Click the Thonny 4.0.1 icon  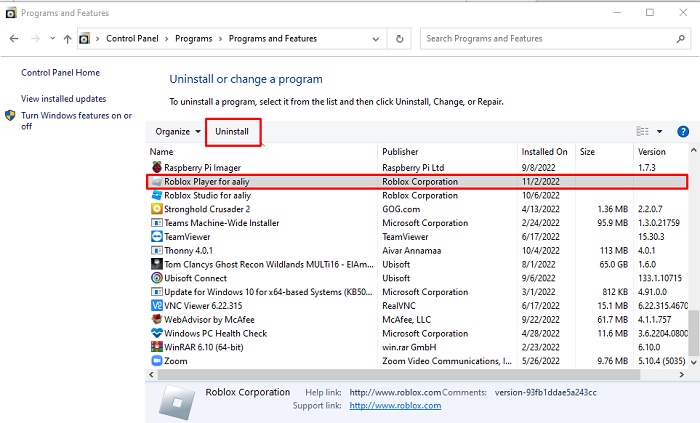(x=157, y=250)
